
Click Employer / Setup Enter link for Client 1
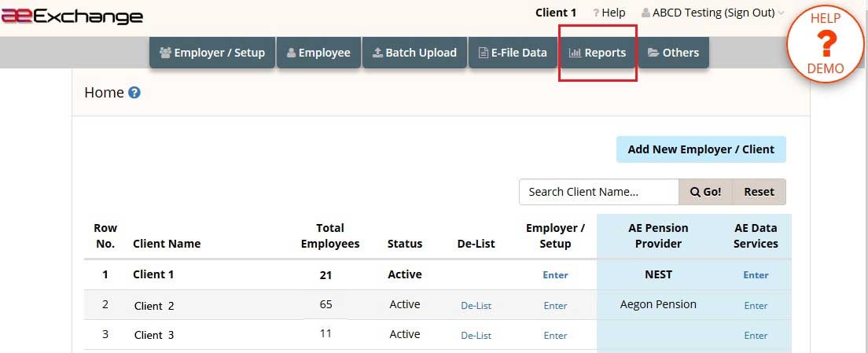pyautogui.click(x=555, y=275)
